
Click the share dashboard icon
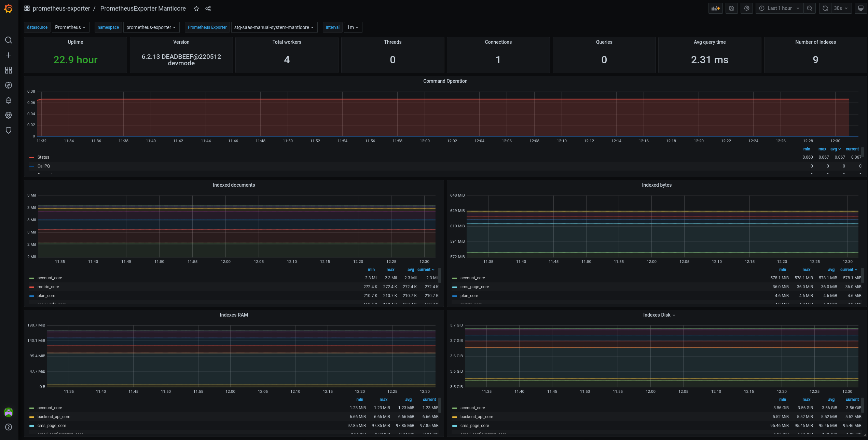tap(208, 9)
